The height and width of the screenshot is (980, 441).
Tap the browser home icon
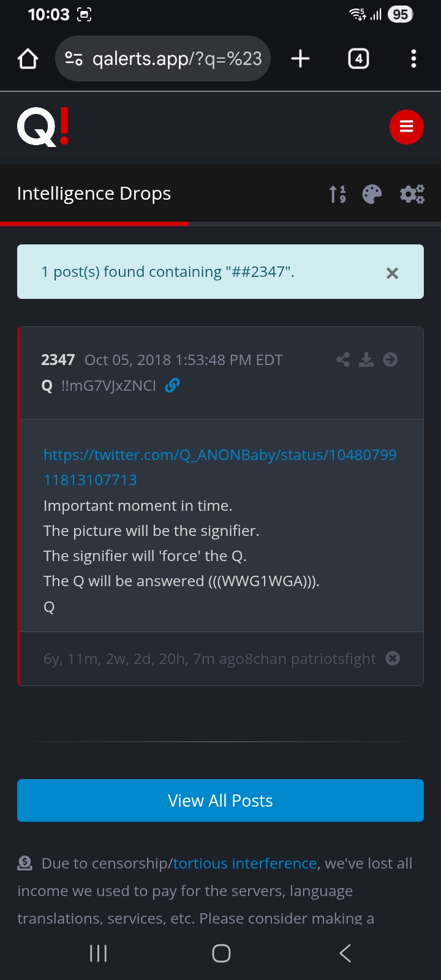click(x=28, y=59)
